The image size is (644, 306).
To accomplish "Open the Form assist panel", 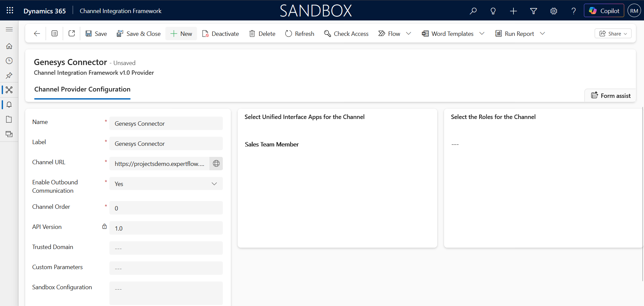I will (x=610, y=96).
